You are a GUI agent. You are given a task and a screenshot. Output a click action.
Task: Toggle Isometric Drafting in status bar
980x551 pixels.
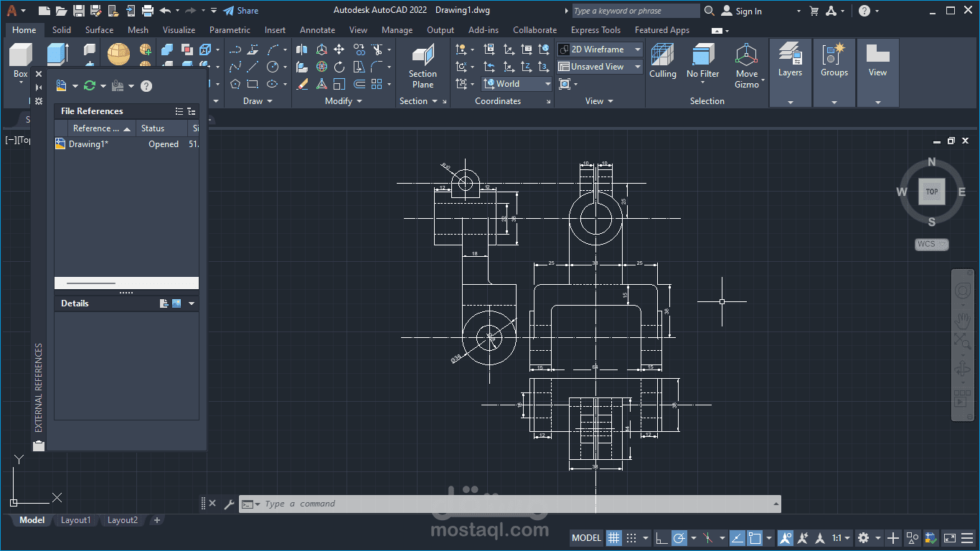tap(708, 538)
